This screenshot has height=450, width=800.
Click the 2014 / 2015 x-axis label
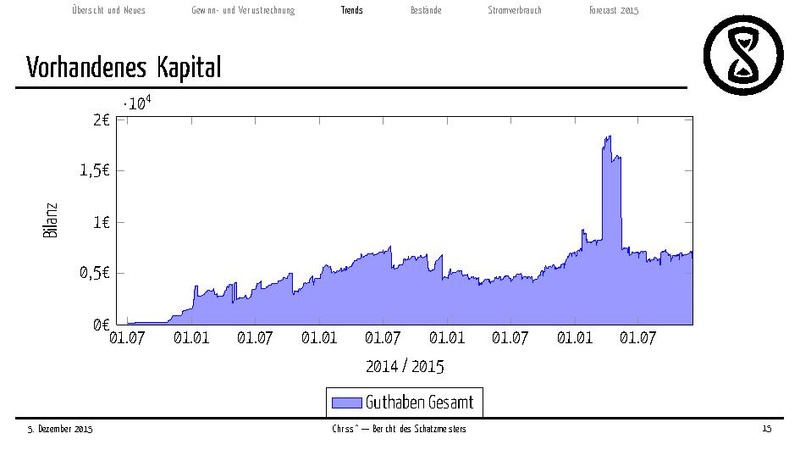[405, 365]
